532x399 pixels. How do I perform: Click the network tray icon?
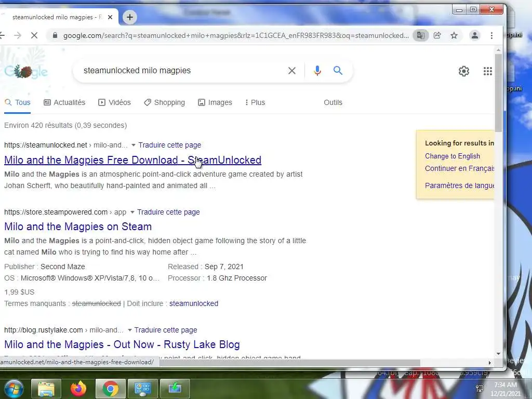click(x=480, y=389)
